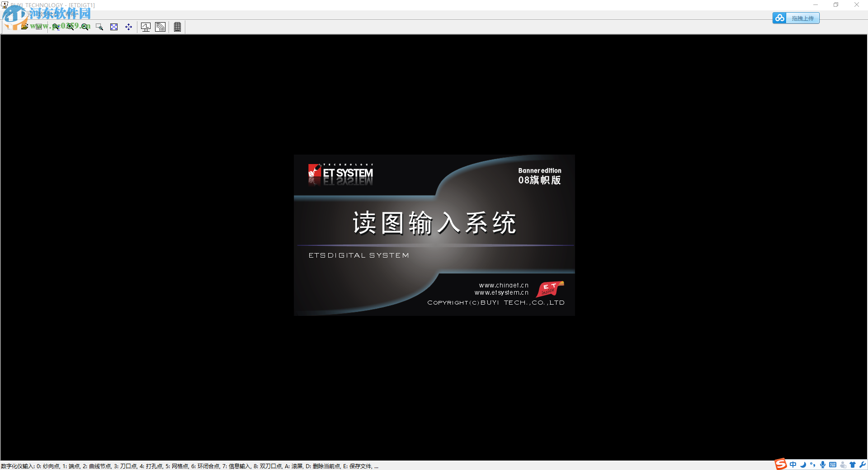
Task: Toggle Chinese punctuation mode on input bar
Action: click(813, 465)
